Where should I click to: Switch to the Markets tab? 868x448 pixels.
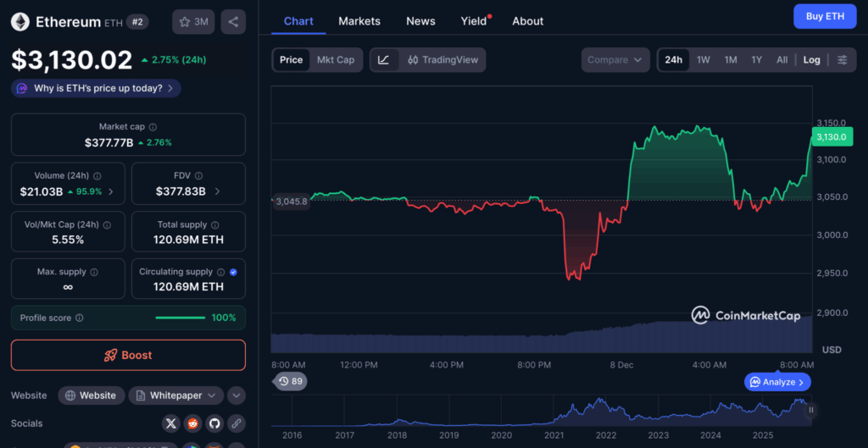tap(359, 21)
